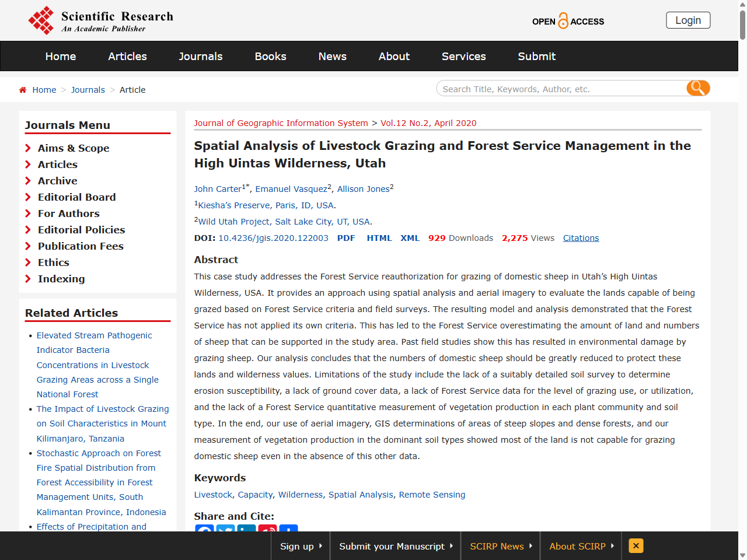
Task: Share the article on Facebook
Action: click(204, 531)
